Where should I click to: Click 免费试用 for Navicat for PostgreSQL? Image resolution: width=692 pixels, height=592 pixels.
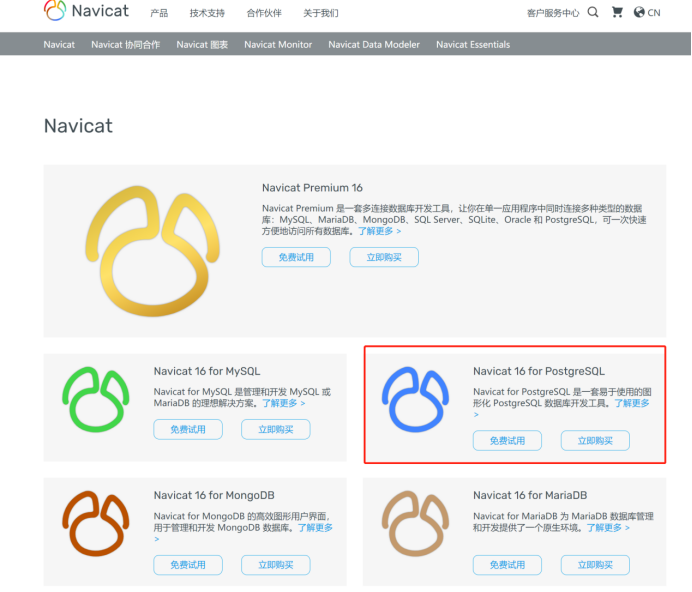point(508,440)
